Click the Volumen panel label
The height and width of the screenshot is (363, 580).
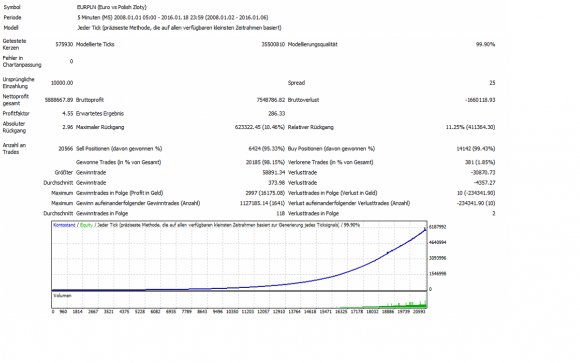tap(63, 296)
